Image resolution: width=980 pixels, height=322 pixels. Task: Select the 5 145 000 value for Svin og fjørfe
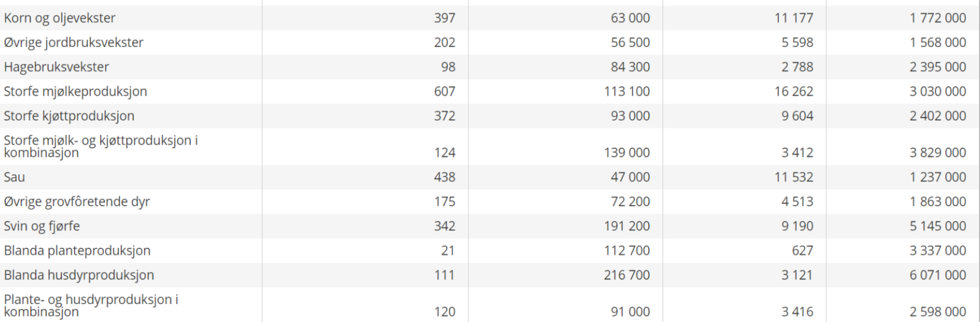tap(938, 226)
